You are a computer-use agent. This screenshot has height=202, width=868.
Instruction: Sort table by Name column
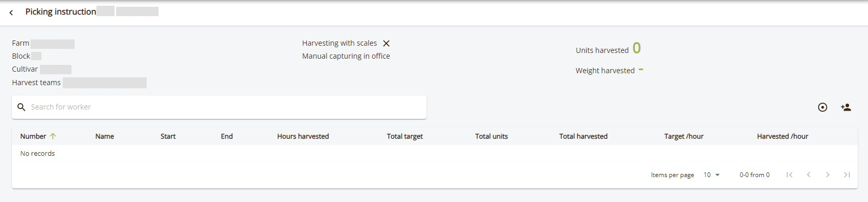click(105, 136)
